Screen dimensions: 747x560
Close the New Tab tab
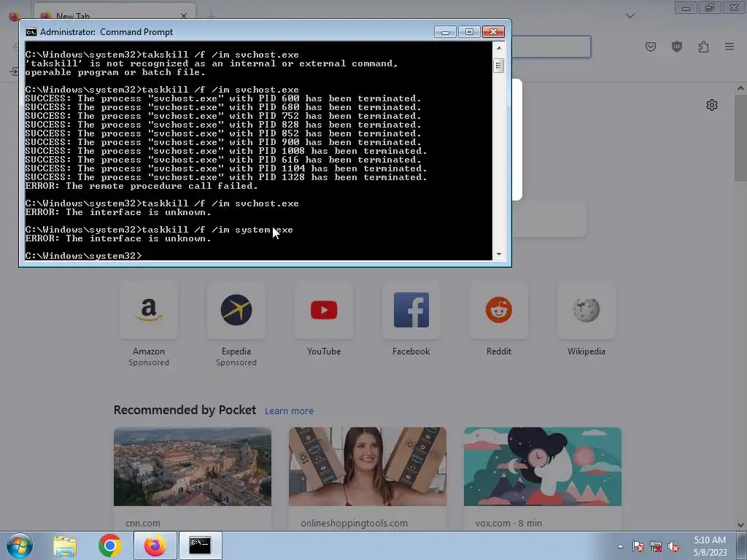[x=184, y=16]
